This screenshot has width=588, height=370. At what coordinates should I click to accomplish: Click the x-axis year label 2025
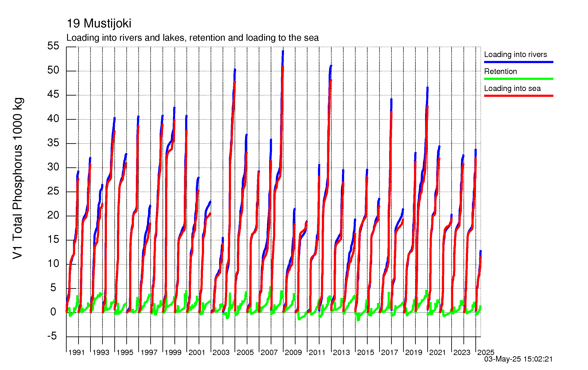[486, 353]
